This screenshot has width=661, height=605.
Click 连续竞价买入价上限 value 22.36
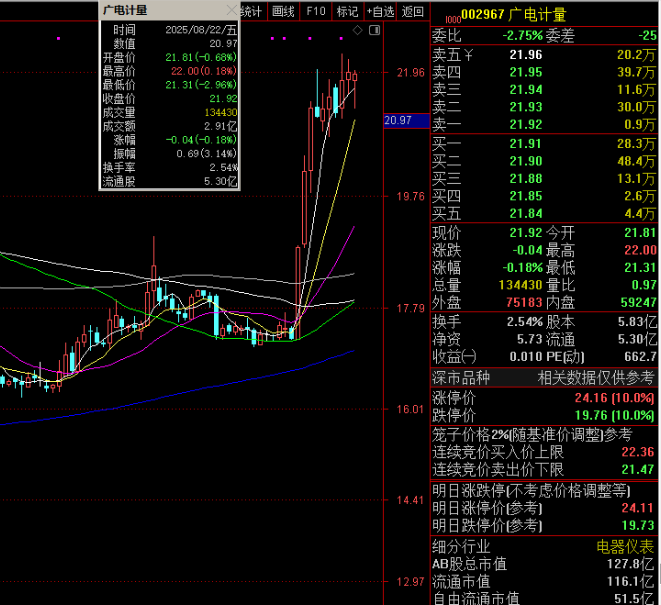(x=638, y=452)
